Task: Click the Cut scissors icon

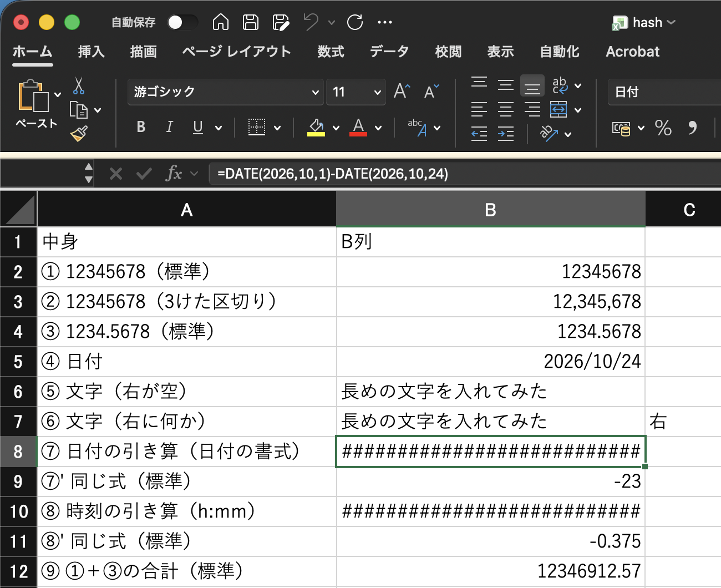Action: coord(79,86)
